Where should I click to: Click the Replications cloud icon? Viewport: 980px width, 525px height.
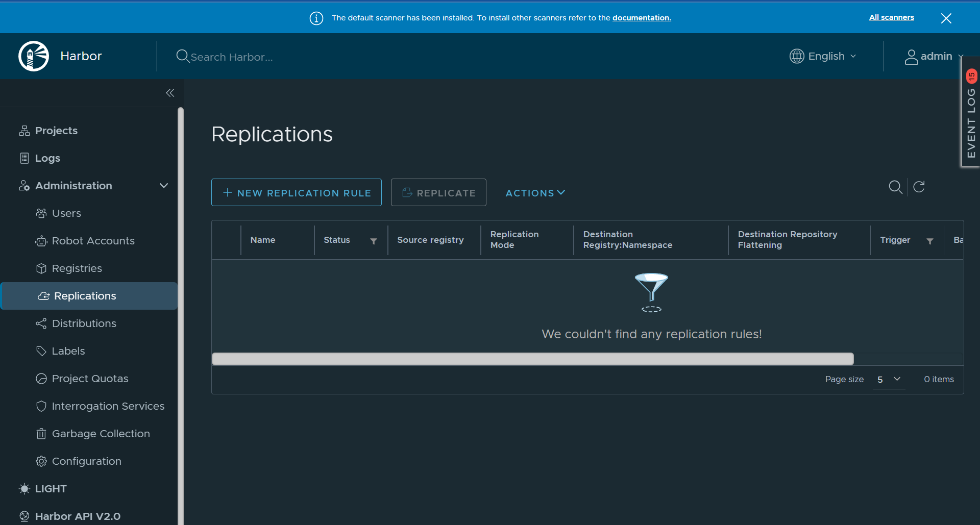tap(43, 296)
